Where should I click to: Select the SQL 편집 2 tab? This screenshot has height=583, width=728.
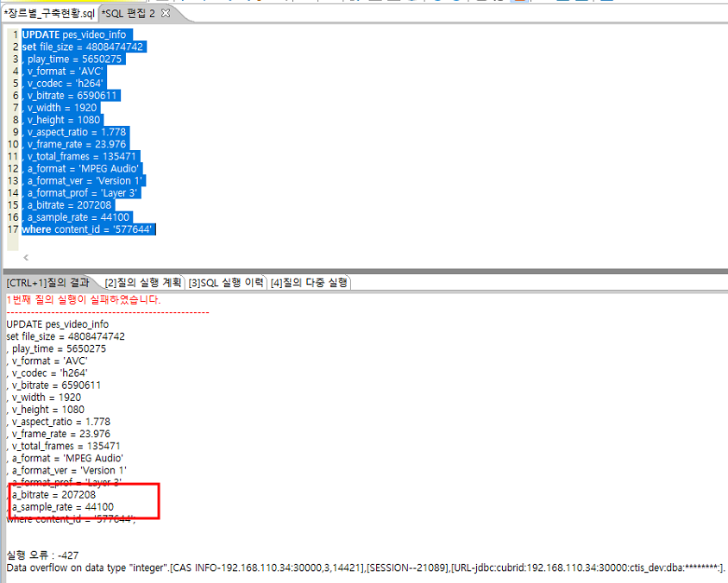pos(129,14)
